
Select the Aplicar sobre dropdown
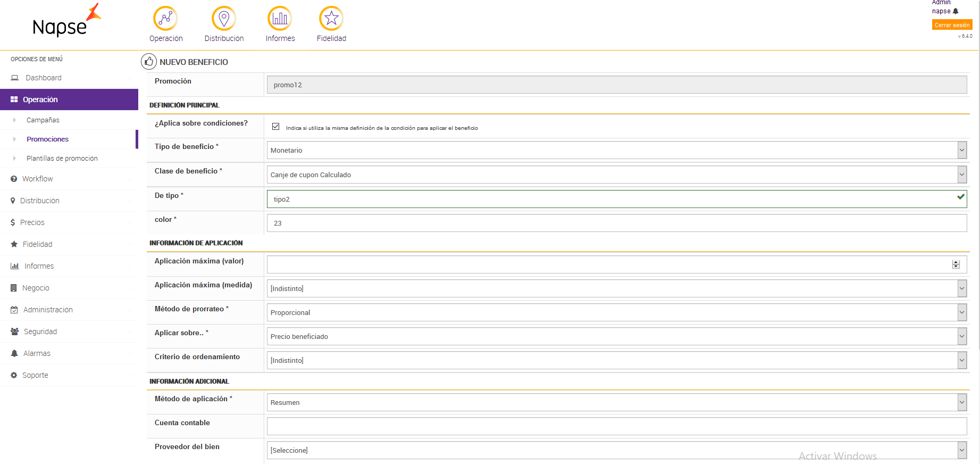tap(616, 336)
